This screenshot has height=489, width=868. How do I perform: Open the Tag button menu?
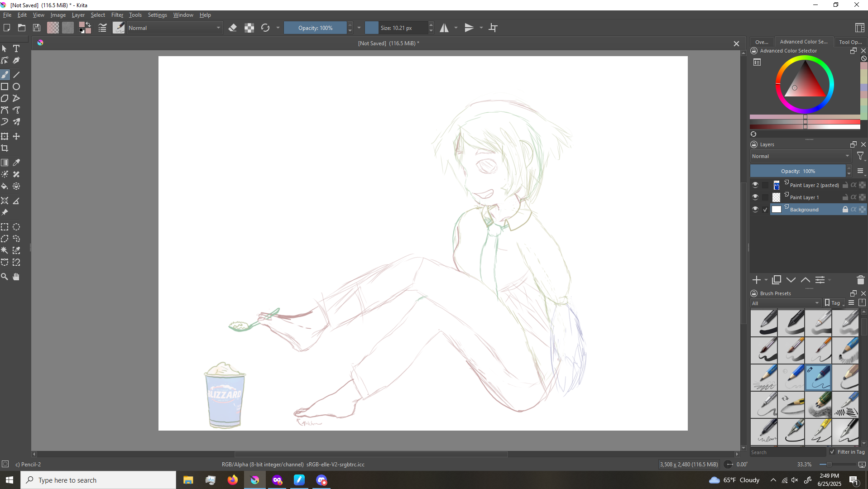(x=834, y=303)
